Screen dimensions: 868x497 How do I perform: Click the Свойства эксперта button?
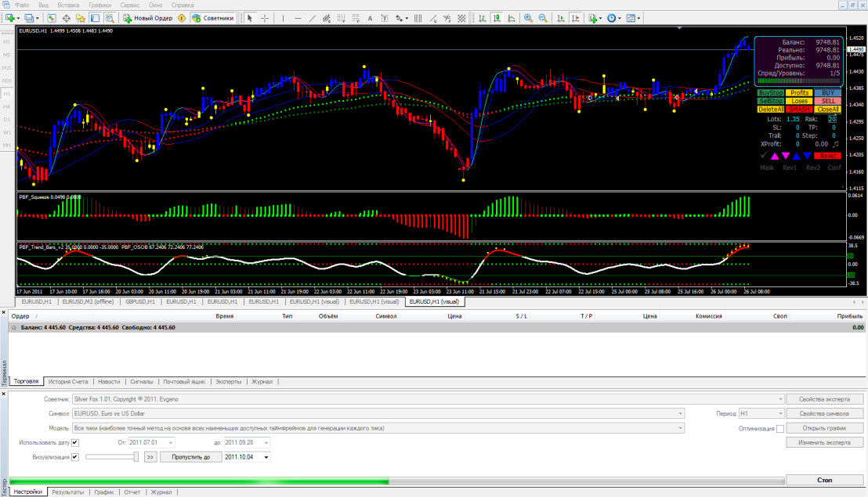pyautogui.click(x=825, y=399)
